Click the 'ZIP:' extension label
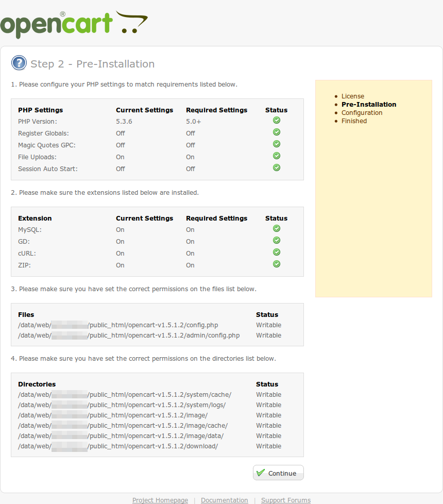The height and width of the screenshot is (504, 443). (24, 265)
